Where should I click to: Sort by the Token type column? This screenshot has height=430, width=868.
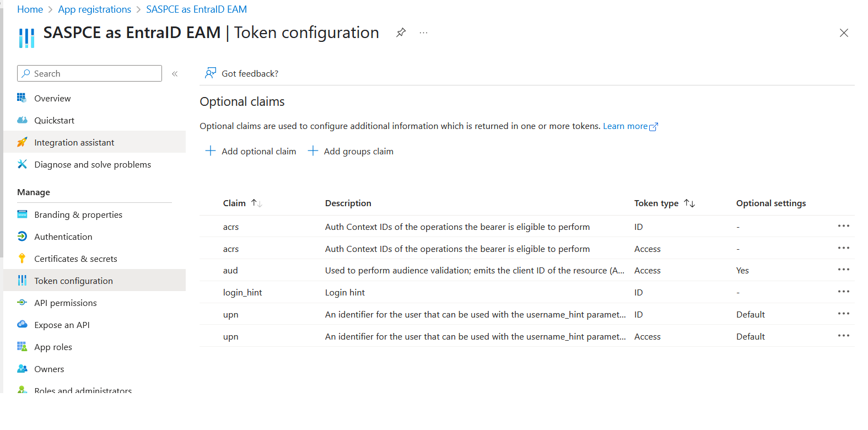pos(689,203)
